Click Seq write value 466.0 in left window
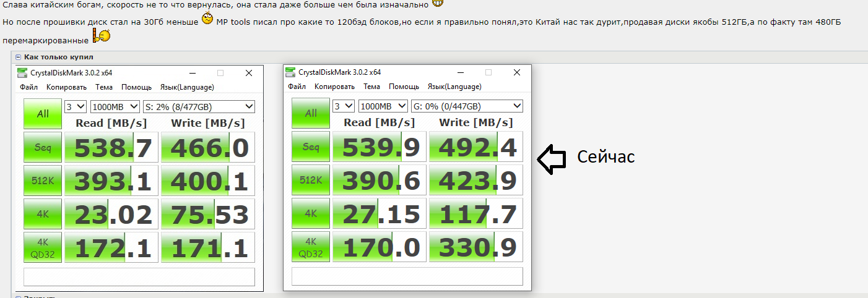Image resolution: width=868 pixels, height=298 pixels. (x=207, y=147)
